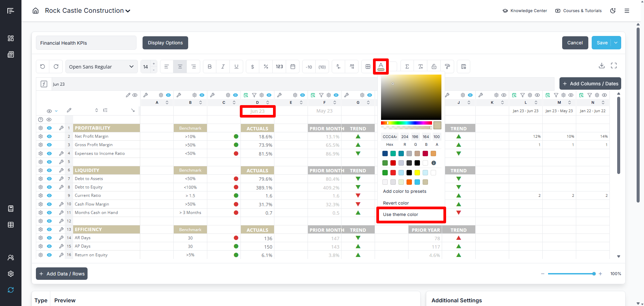Screen dimensions: 644x306
Task: Apply bold formatting
Action: [x=210, y=67]
